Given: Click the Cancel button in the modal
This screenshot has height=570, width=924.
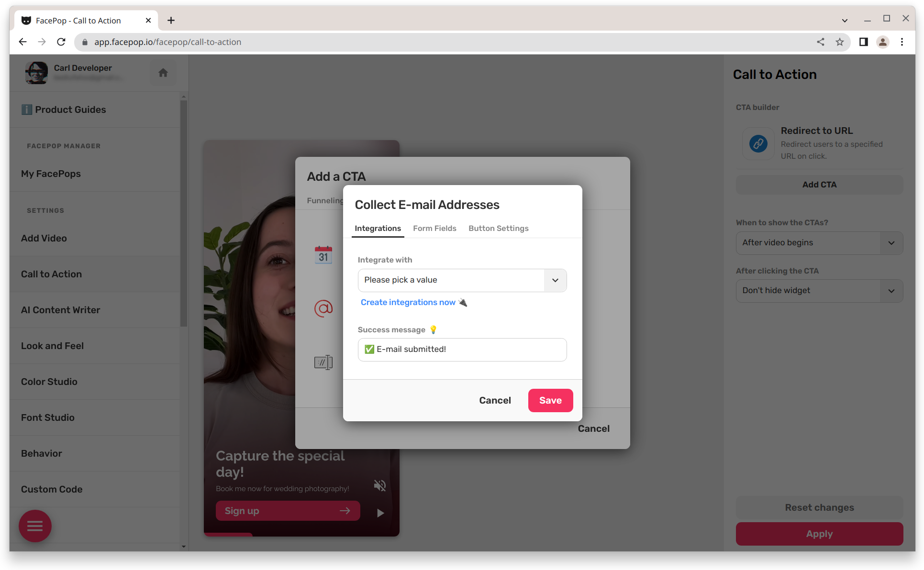Looking at the screenshot, I should click(x=495, y=400).
